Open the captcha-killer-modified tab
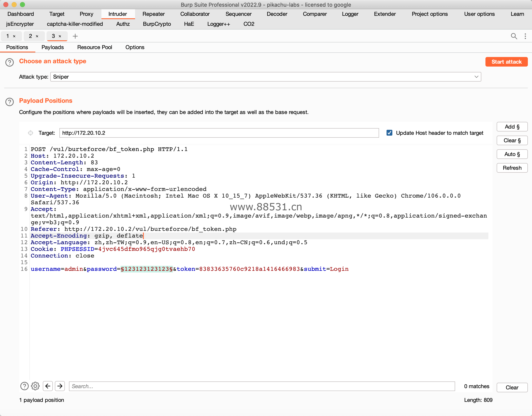This screenshot has height=416, width=532. (x=75, y=24)
